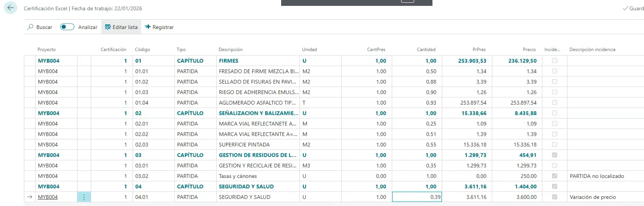
Task: Click Tipo column header
Action: 181,49
